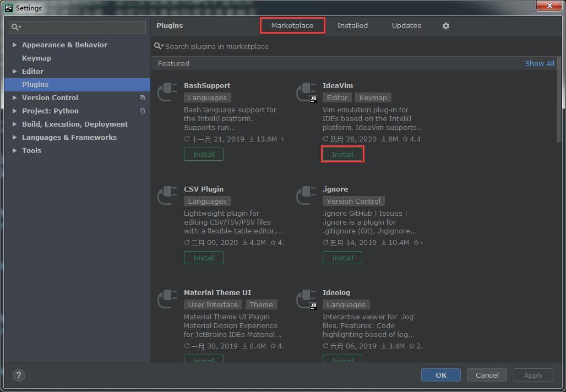
Task: Expand the Version Control arrow
Action: point(14,97)
